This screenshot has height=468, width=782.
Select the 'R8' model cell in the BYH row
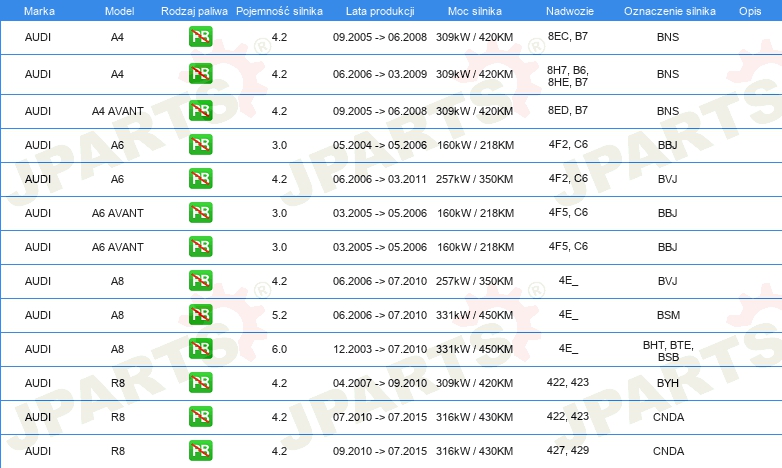(x=118, y=383)
